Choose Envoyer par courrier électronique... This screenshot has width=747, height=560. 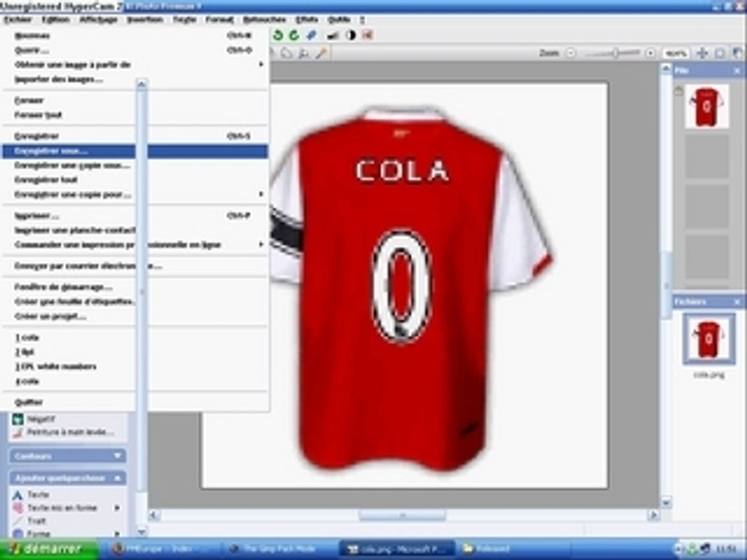coord(135,266)
